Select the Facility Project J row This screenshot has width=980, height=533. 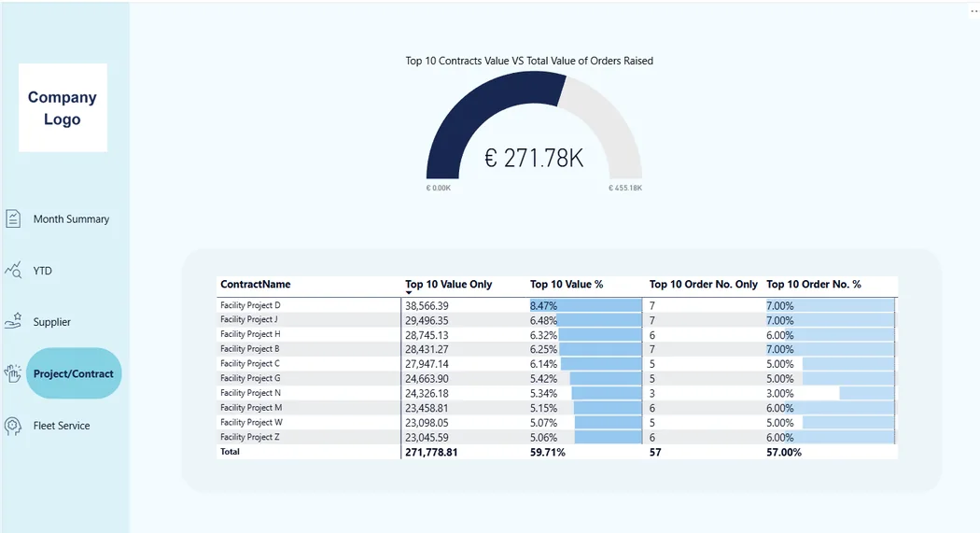click(556, 320)
